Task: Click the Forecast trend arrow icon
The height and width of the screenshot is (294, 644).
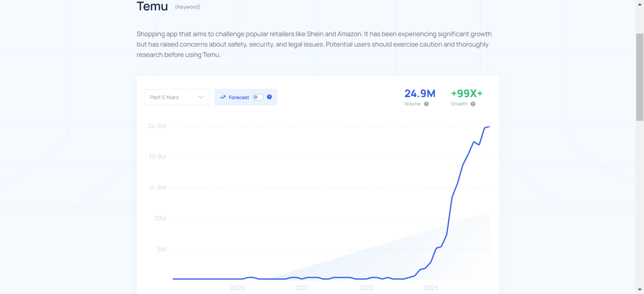Action: [x=223, y=97]
